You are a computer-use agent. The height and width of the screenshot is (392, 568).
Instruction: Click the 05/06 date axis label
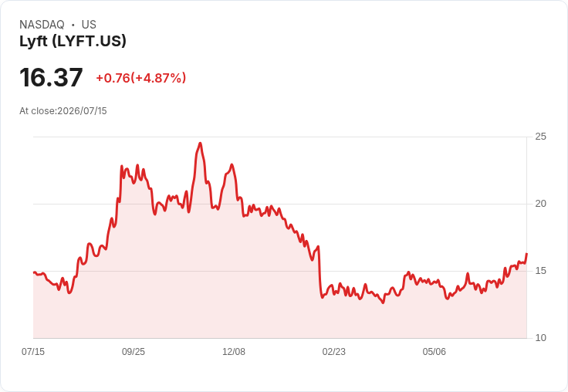pos(434,351)
